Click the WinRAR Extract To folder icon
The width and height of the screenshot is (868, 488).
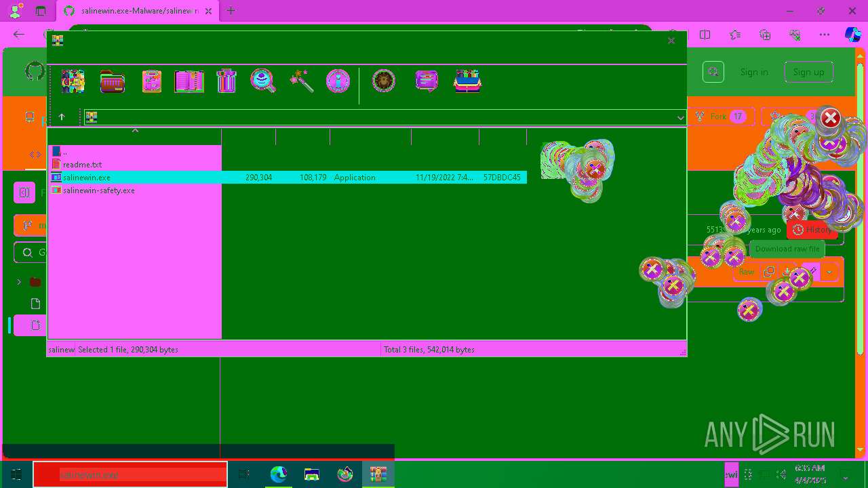[113, 81]
